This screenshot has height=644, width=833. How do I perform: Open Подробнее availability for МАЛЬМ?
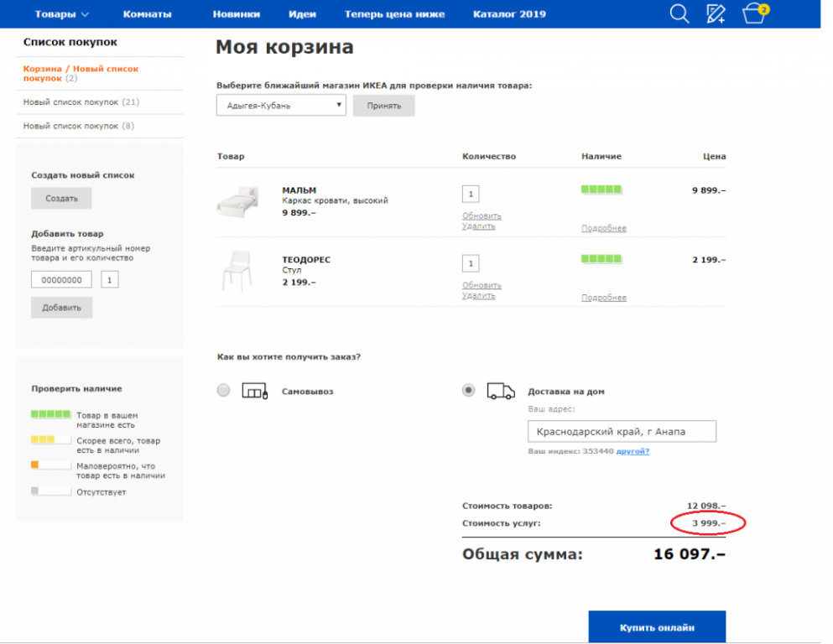(x=604, y=228)
